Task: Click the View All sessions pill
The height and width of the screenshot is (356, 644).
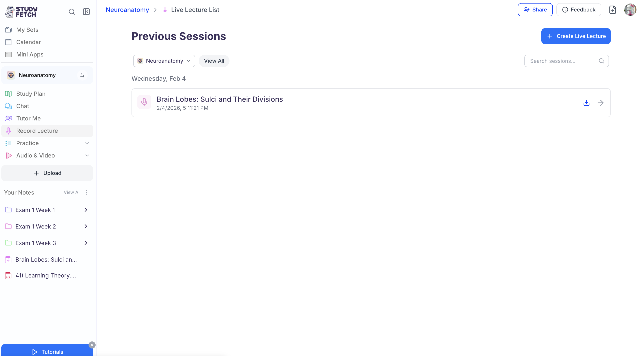Action: pyautogui.click(x=214, y=61)
